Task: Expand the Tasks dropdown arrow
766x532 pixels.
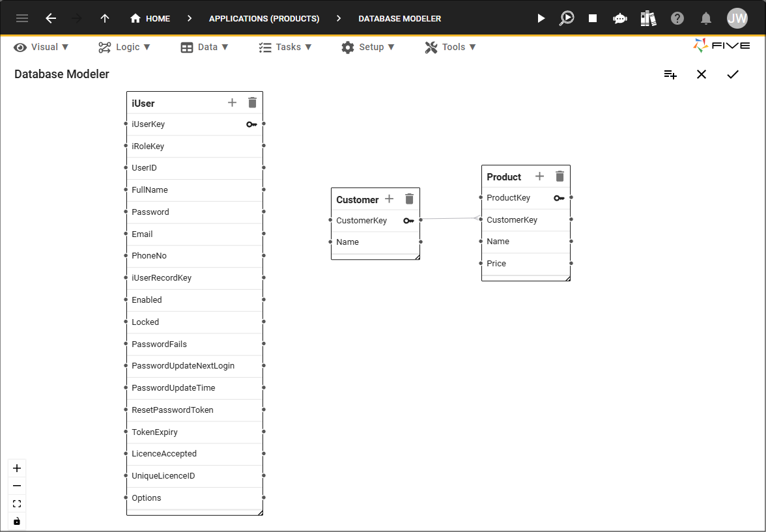Action: click(x=308, y=48)
